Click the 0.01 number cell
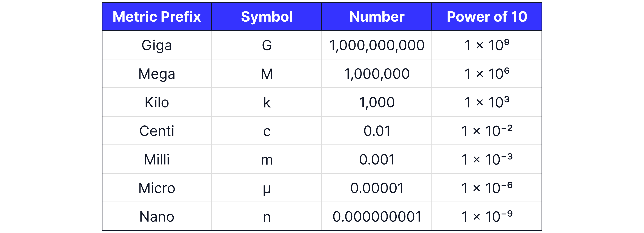Image resolution: width=644 pixels, height=233 pixels. click(377, 131)
